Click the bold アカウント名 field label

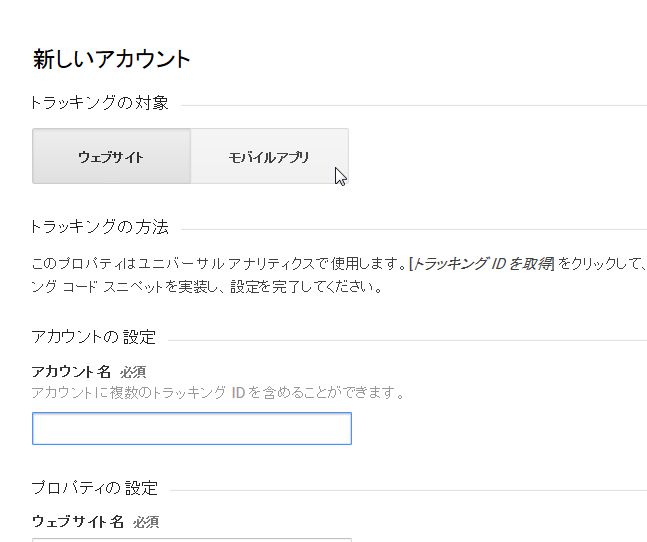[x=71, y=372]
